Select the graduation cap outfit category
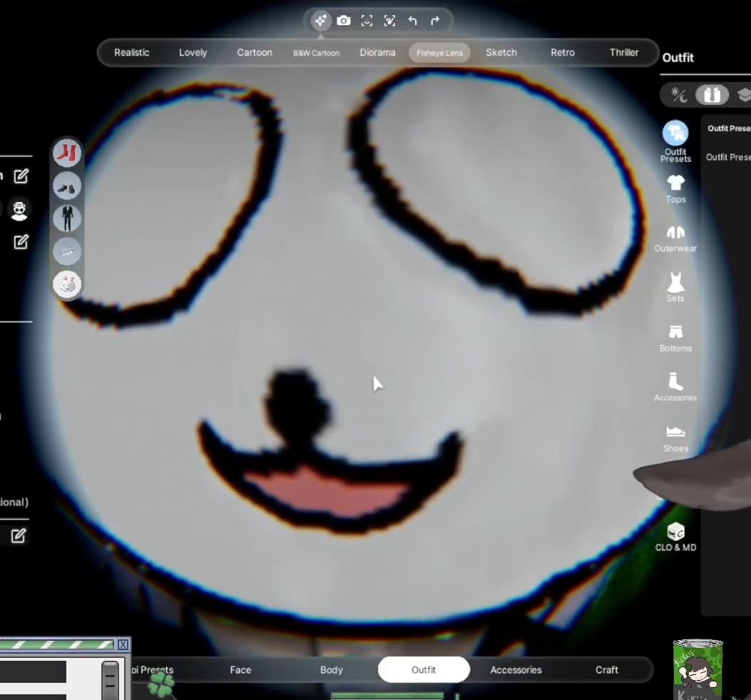This screenshot has width=751, height=700. [x=744, y=95]
